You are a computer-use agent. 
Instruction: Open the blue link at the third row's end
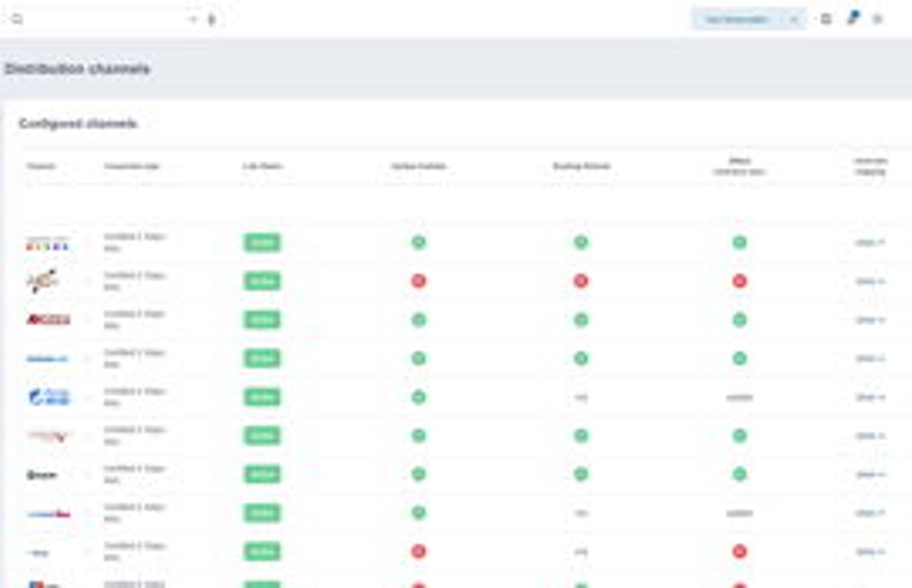(x=870, y=320)
